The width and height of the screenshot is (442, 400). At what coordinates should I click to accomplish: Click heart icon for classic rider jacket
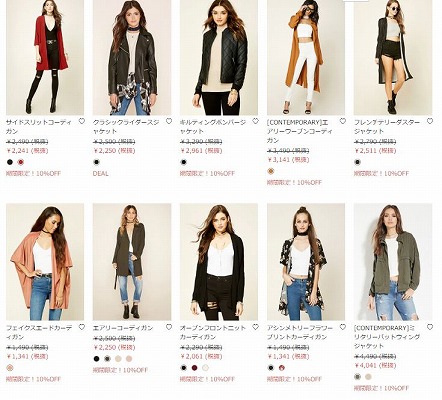tap(169, 121)
